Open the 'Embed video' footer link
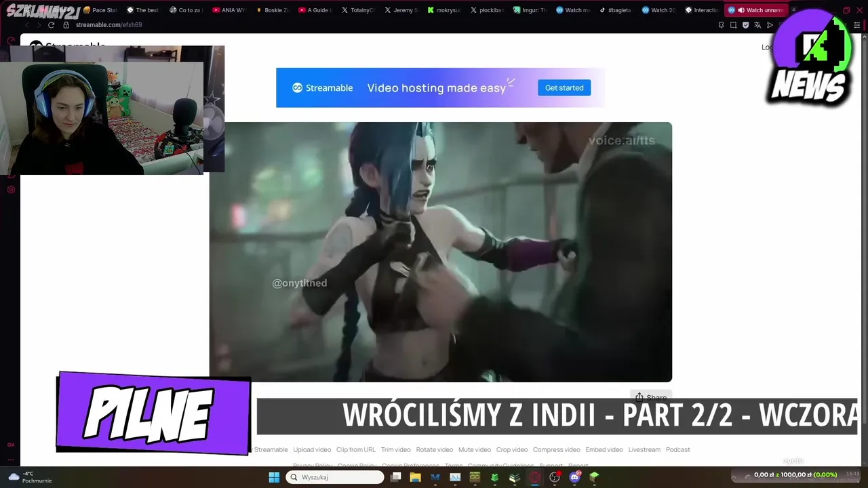 (604, 449)
